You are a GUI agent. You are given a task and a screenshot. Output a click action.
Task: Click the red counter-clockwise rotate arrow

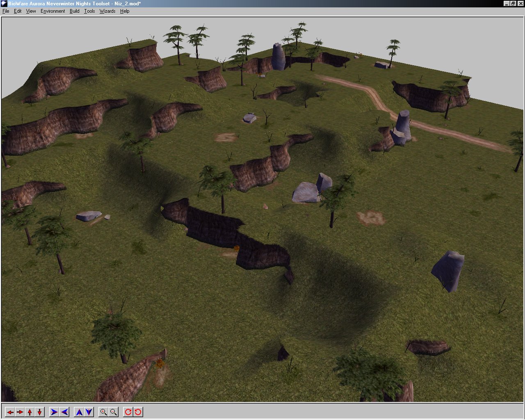coord(138,412)
